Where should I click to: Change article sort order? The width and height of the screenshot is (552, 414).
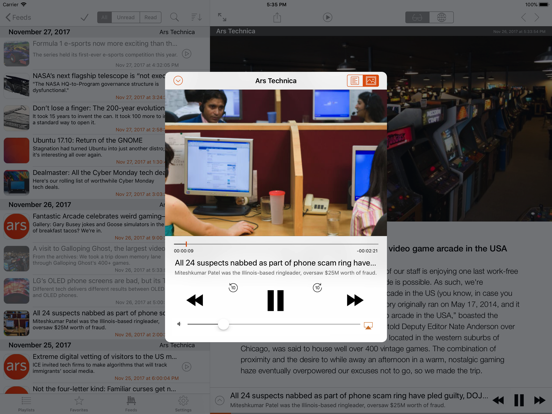196,17
